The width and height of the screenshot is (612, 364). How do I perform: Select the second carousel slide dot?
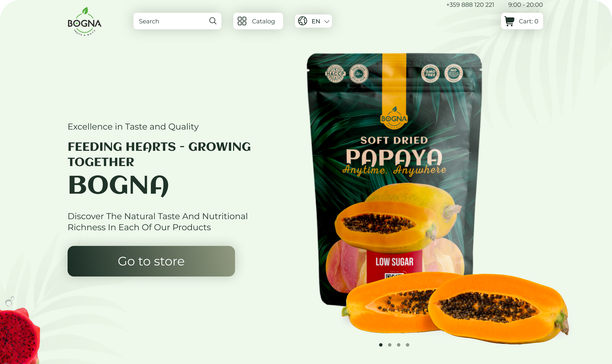point(390,345)
